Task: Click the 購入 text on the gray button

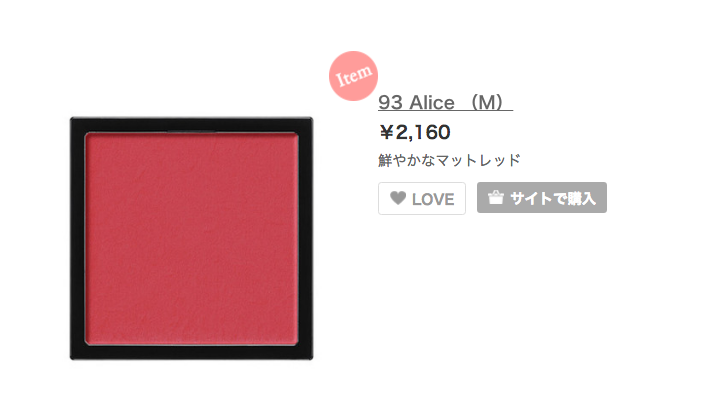Action: point(582,198)
